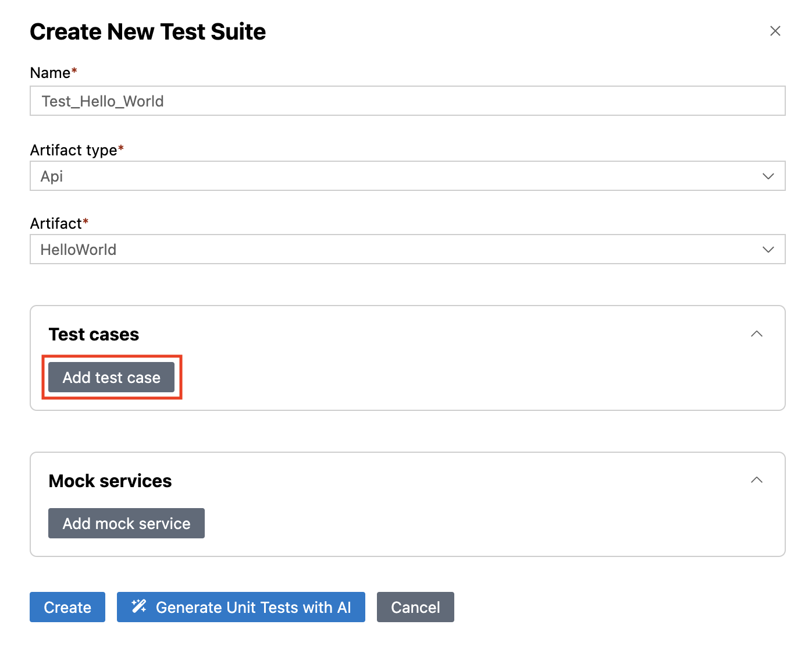Image resolution: width=812 pixels, height=660 pixels.
Task: Click the Artifact label above HelloWorld
Action: 56,223
